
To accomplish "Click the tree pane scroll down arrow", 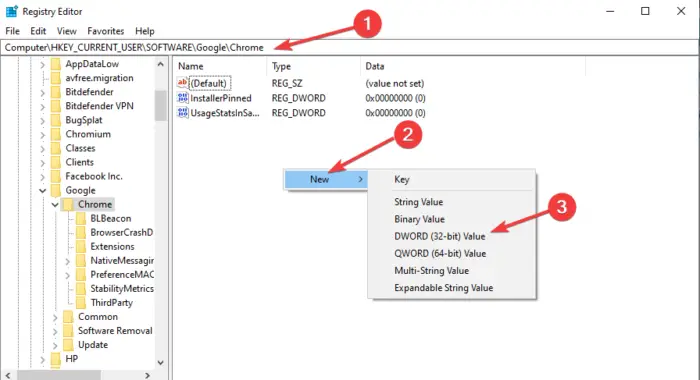I will click(x=161, y=363).
